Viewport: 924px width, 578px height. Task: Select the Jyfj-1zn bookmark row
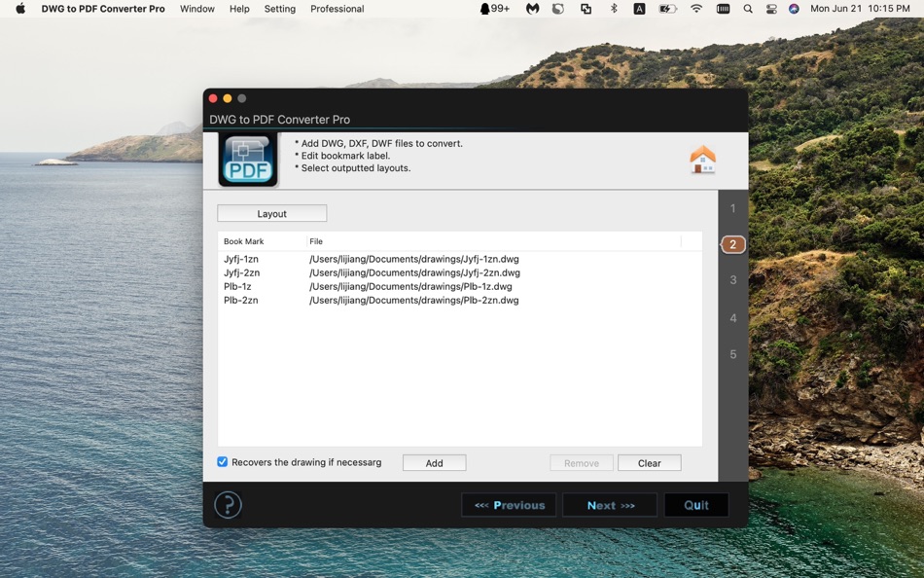coord(241,259)
